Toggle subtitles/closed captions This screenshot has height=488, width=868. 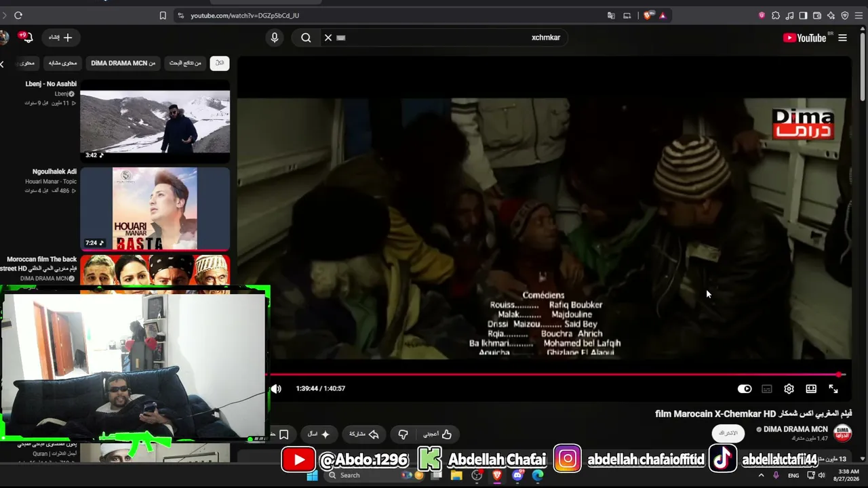[x=767, y=389]
